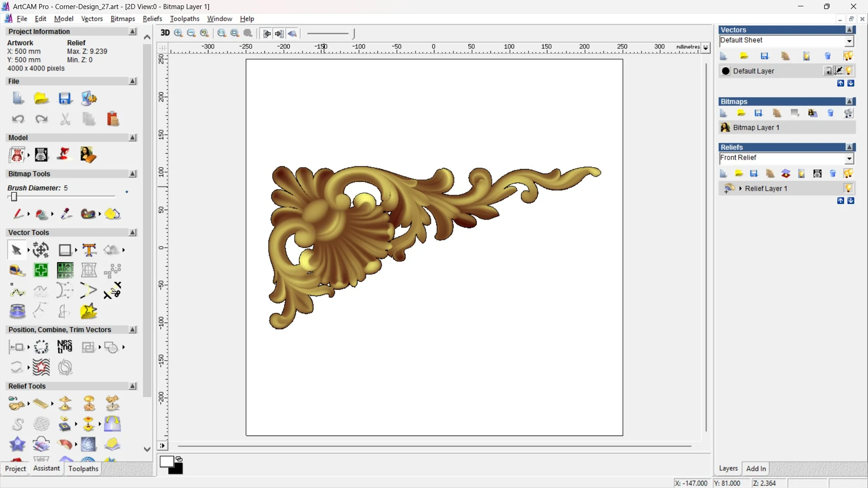The image size is (868, 488).
Task: Toggle the lock on Default Layer
Action: coord(828,71)
